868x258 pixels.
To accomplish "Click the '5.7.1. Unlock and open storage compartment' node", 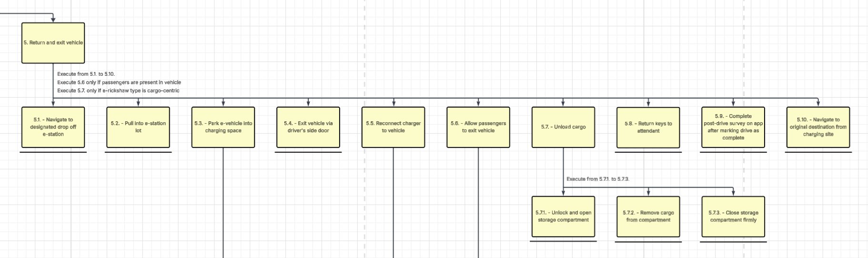I will coord(563,217).
